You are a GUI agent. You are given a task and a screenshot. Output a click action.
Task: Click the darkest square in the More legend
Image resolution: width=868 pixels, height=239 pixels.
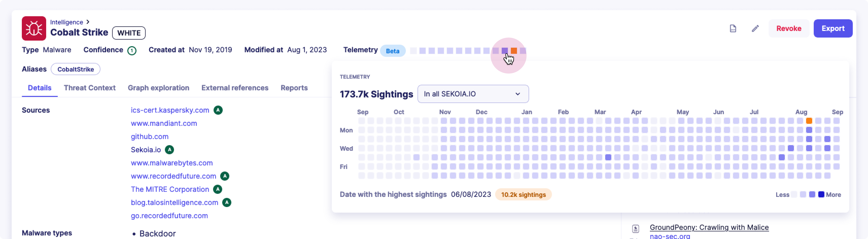(x=822, y=195)
